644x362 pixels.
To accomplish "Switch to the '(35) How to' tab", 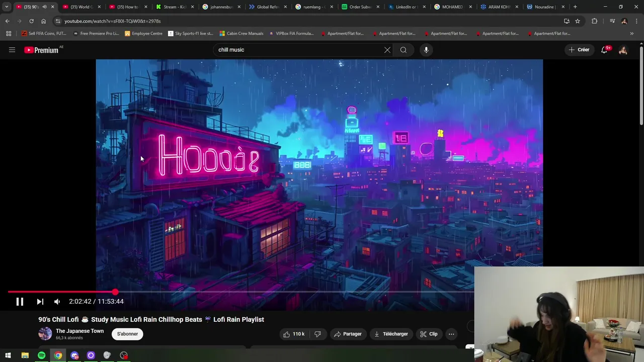I will pyautogui.click(x=128, y=7).
